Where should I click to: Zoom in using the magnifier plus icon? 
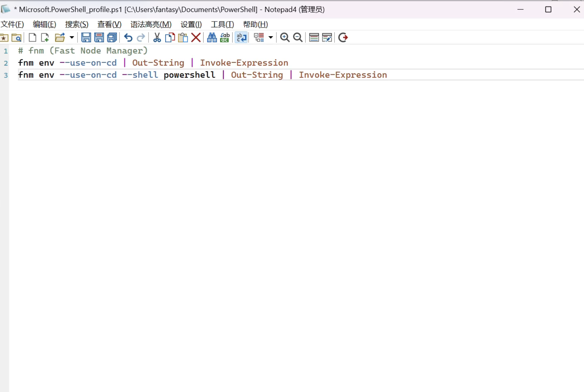(284, 38)
